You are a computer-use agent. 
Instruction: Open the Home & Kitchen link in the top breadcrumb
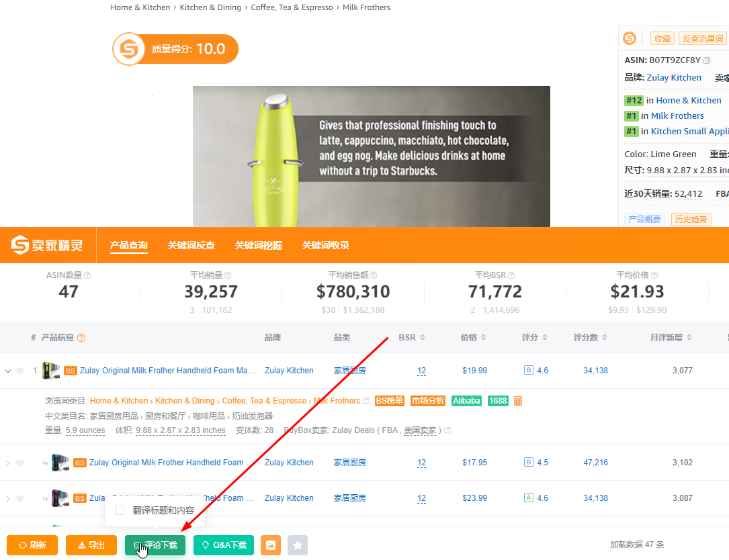pyautogui.click(x=140, y=7)
